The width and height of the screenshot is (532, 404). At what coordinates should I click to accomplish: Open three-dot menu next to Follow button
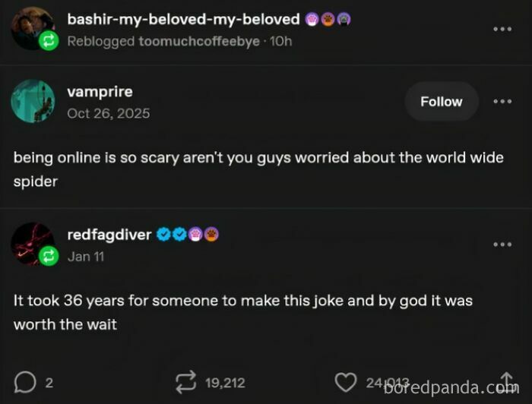tap(502, 101)
